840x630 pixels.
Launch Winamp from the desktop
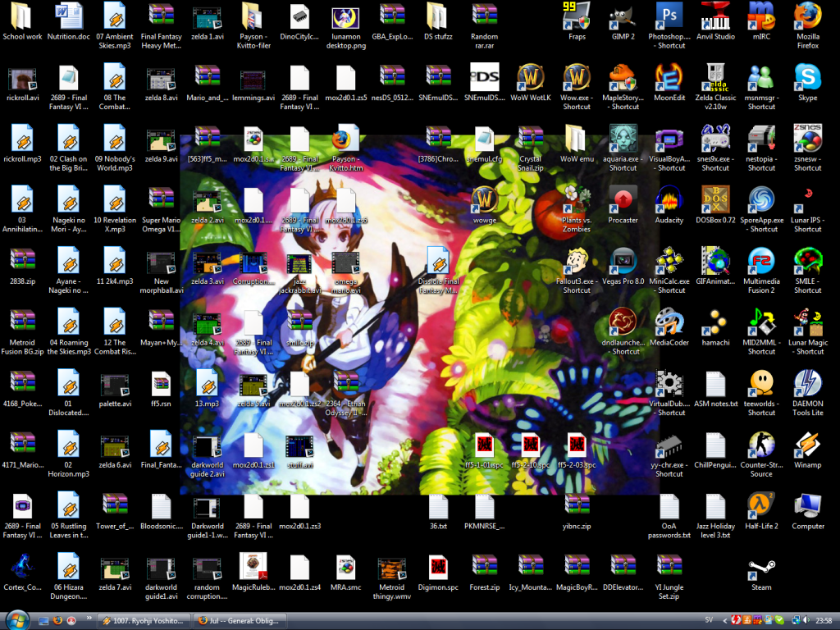(807, 445)
